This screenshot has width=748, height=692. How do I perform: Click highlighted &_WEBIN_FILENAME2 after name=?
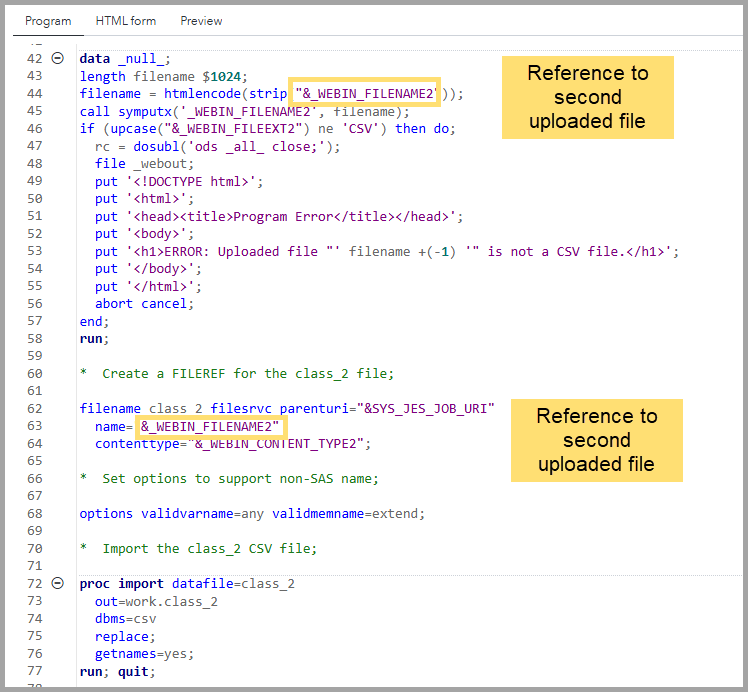pos(210,427)
